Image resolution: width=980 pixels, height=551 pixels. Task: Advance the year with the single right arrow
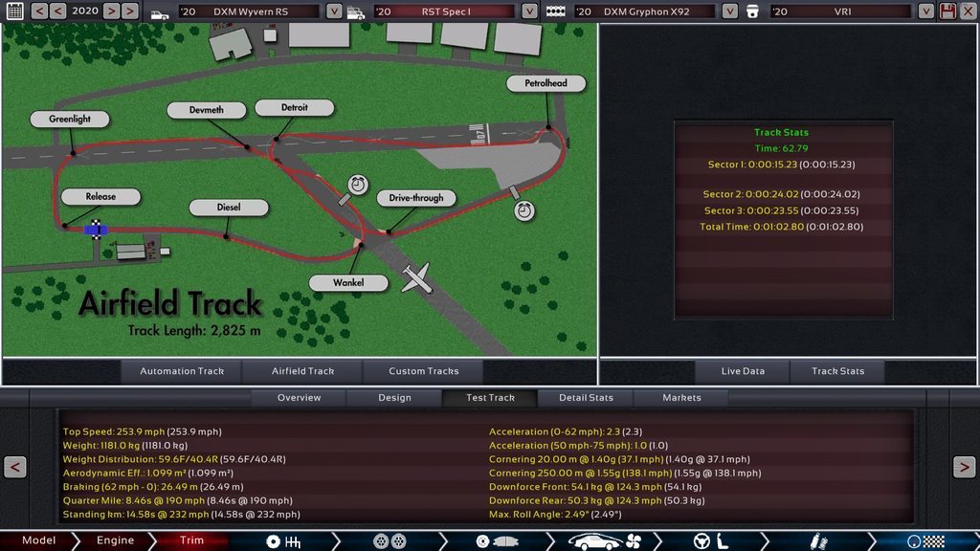point(111,11)
